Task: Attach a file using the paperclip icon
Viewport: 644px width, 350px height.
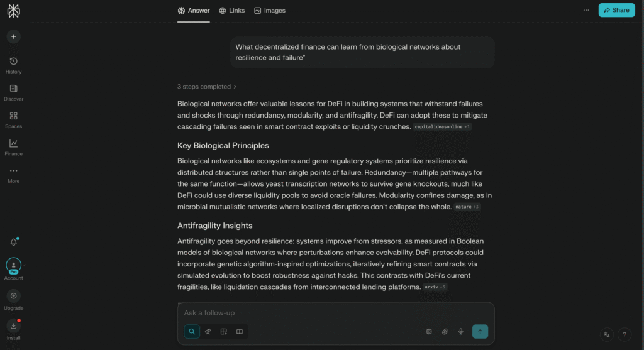Action: [x=445, y=332]
